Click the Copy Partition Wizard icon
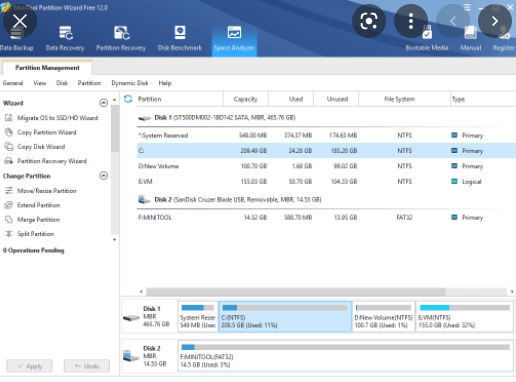Image resolution: width=516 pixels, height=382 pixels. [9, 132]
